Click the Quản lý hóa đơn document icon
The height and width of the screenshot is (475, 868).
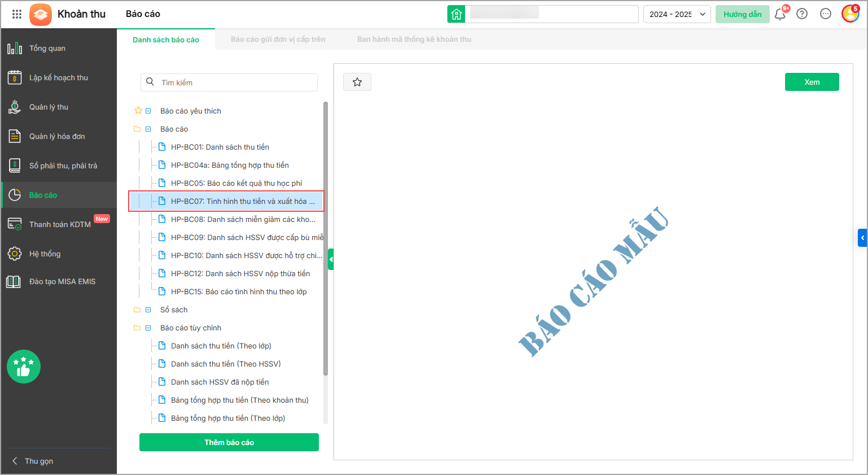15,136
